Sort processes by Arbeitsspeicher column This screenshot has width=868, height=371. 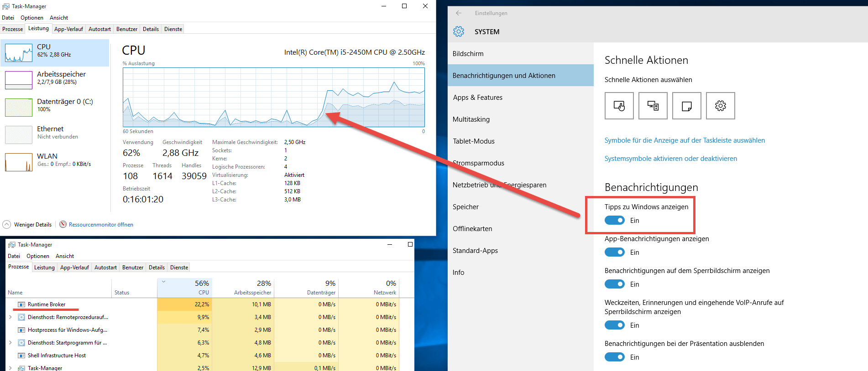pos(243,288)
